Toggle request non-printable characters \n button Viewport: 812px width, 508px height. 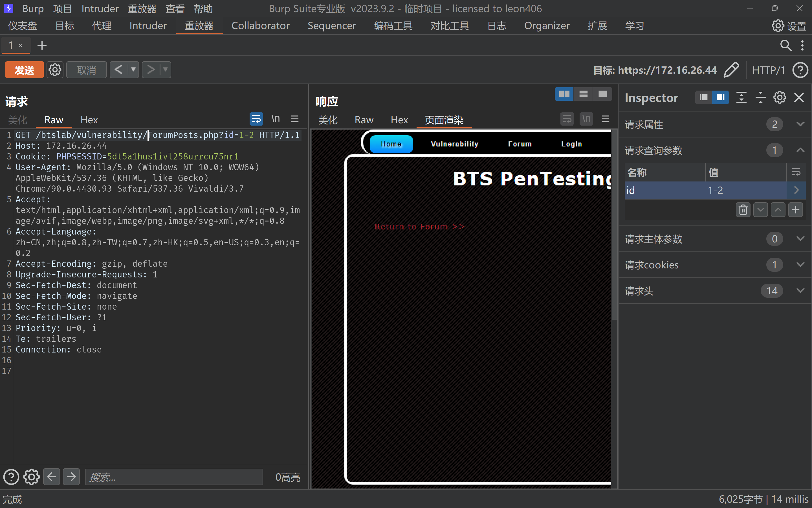point(276,119)
